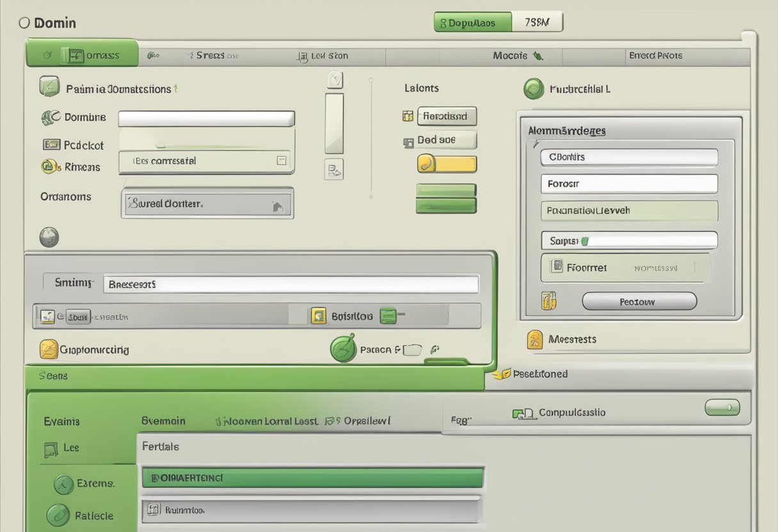Click the Rercciand button

447,116
